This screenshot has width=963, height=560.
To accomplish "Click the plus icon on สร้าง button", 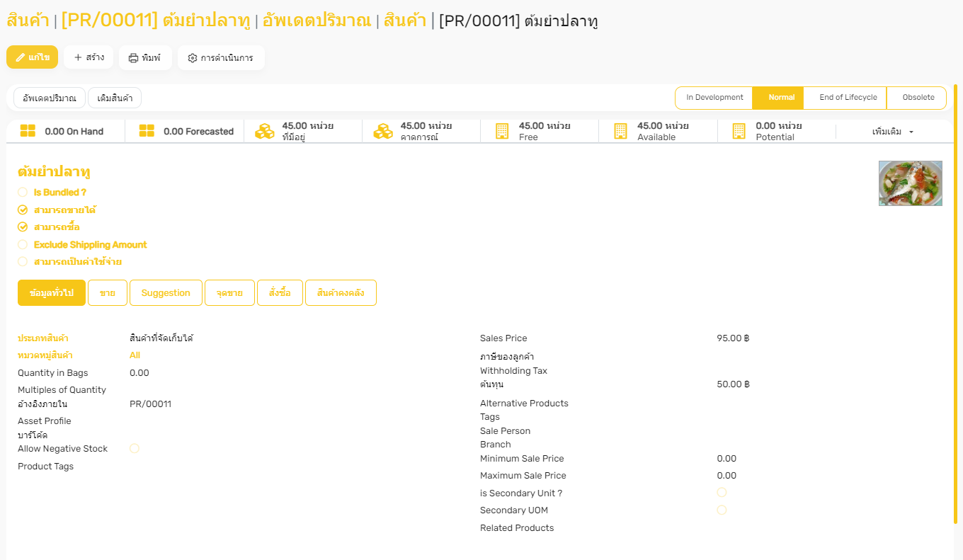I will (x=78, y=57).
